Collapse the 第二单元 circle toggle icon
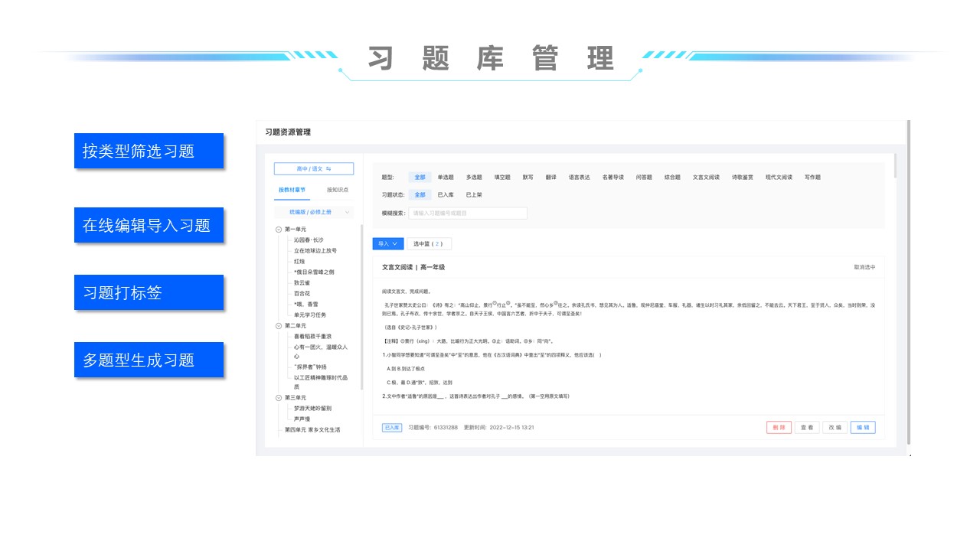Screen dimensions: 980x551 coord(279,326)
